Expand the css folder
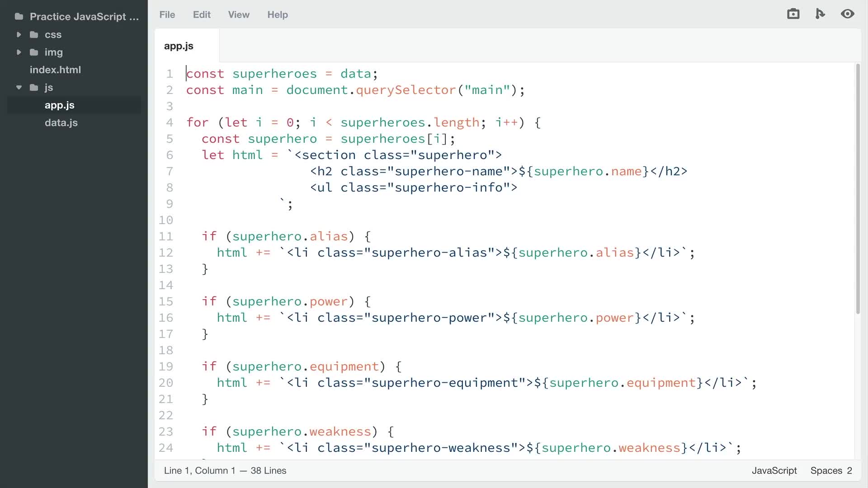 coord(19,34)
